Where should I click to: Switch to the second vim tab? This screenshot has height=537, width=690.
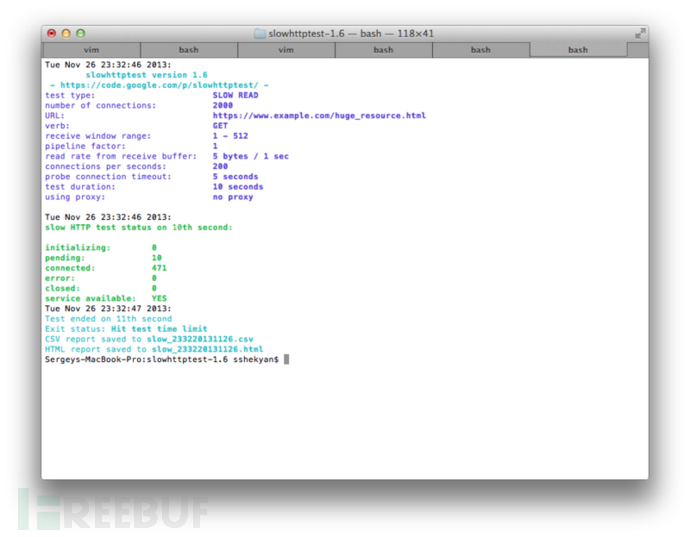tap(286, 50)
